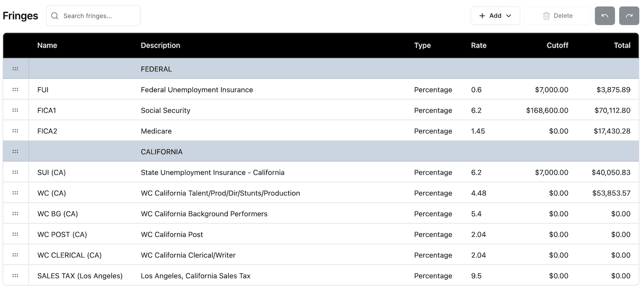
Task: Open the Add dropdown menu
Action: click(495, 16)
